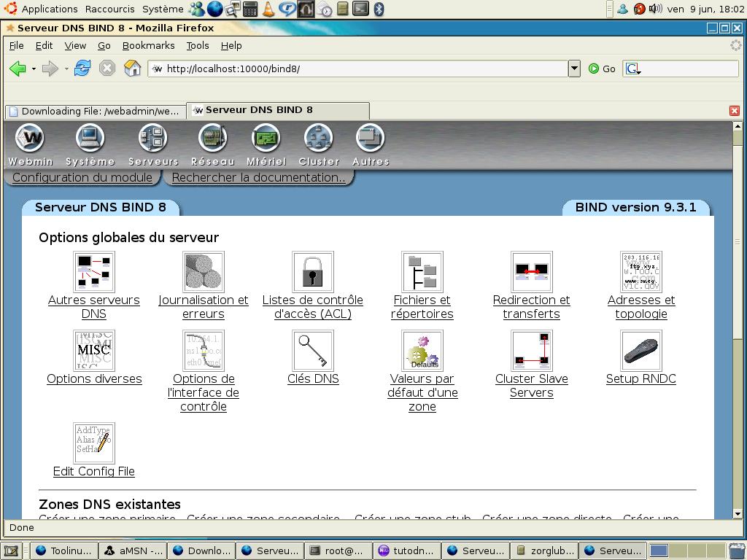Click the Journalisation et erreurs log icon
This screenshot has height=560, width=747.
coord(204,272)
